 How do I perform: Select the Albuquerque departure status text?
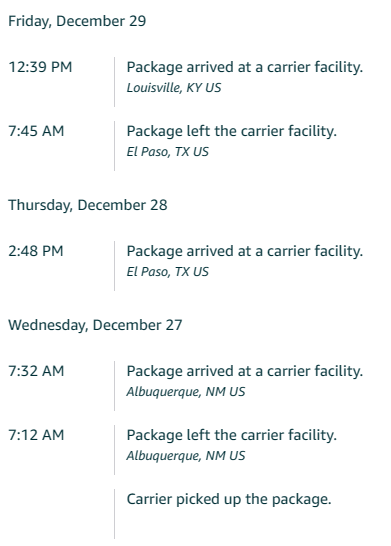click(x=232, y=436)
